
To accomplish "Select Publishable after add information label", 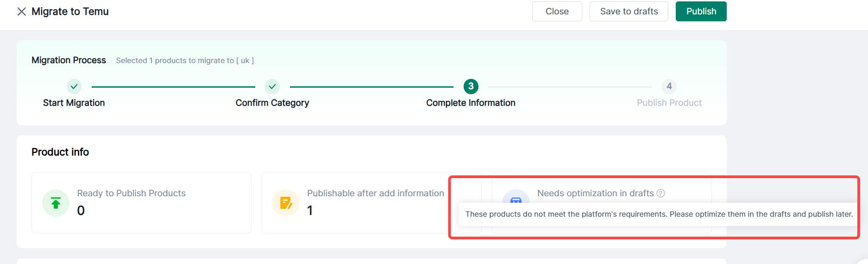I will click(x=375, y=193).
